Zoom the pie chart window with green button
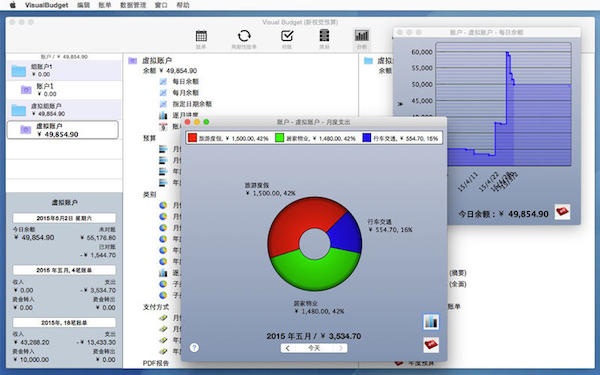 pyautogui.click(x=206, y=122)
